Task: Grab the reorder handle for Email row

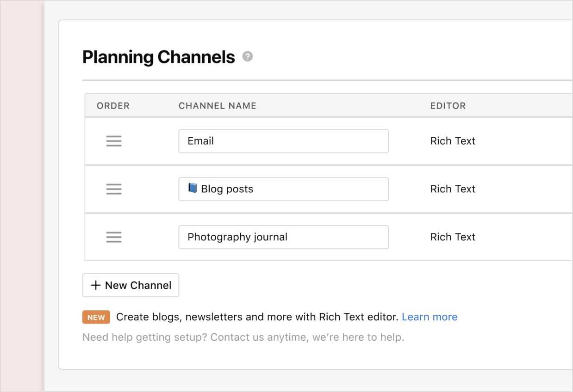Action: click(x=114, y=141)
